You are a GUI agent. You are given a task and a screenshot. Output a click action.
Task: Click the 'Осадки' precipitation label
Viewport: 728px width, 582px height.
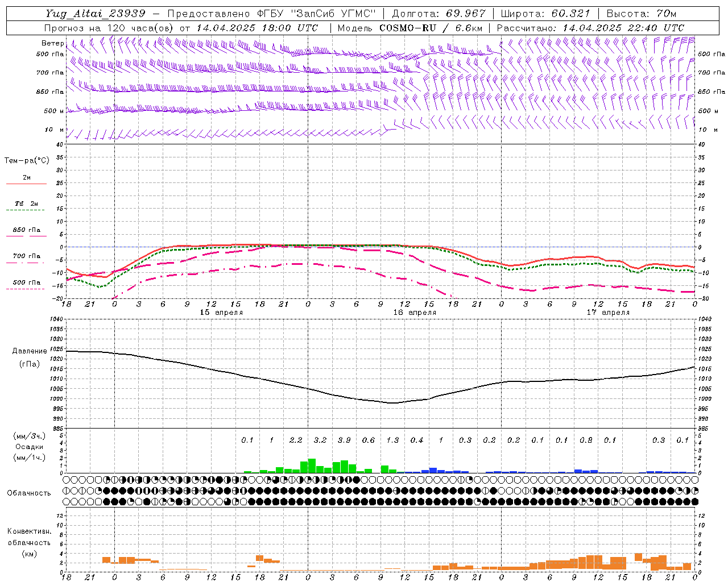30,447
